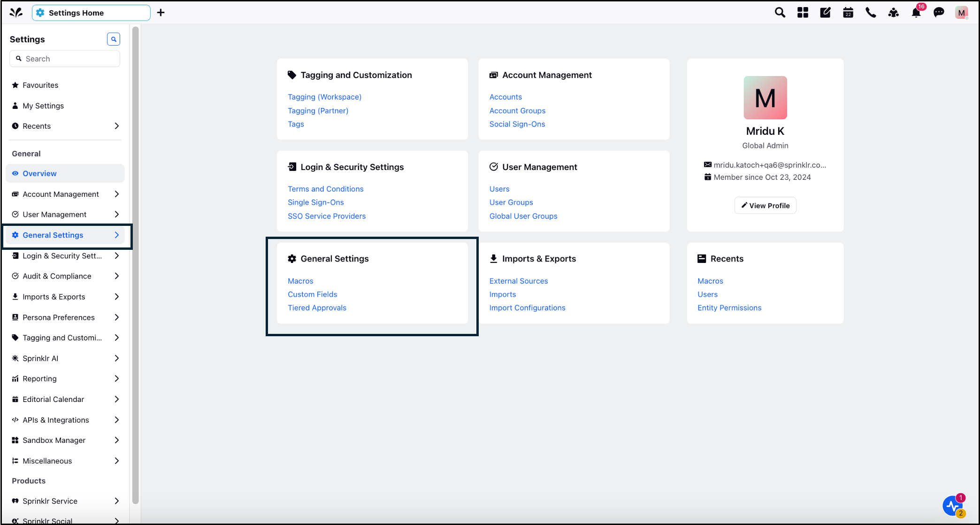The image size is (980, 525).
Task: Open the Tiered Approvals link
Action: 317,308
